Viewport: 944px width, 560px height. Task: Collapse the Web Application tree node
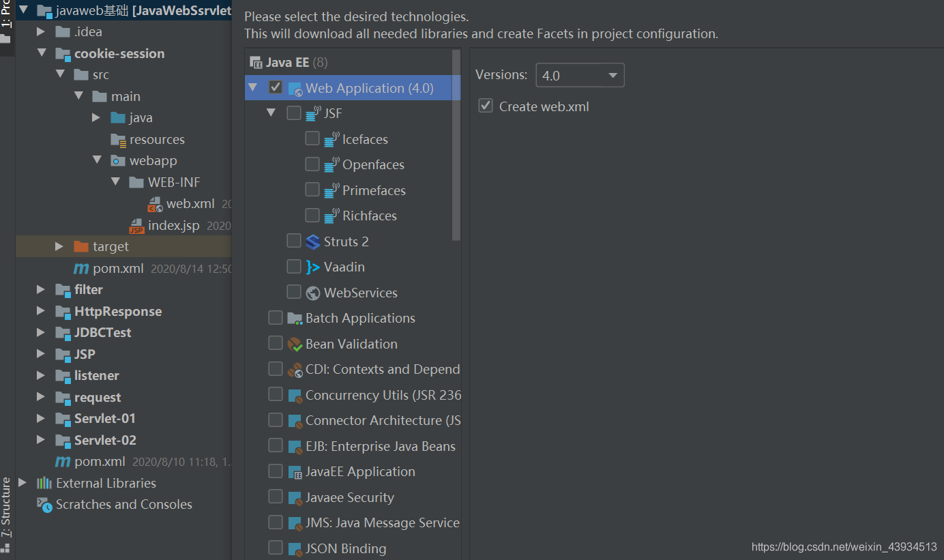pyautogui.click(x=253, y=88)
